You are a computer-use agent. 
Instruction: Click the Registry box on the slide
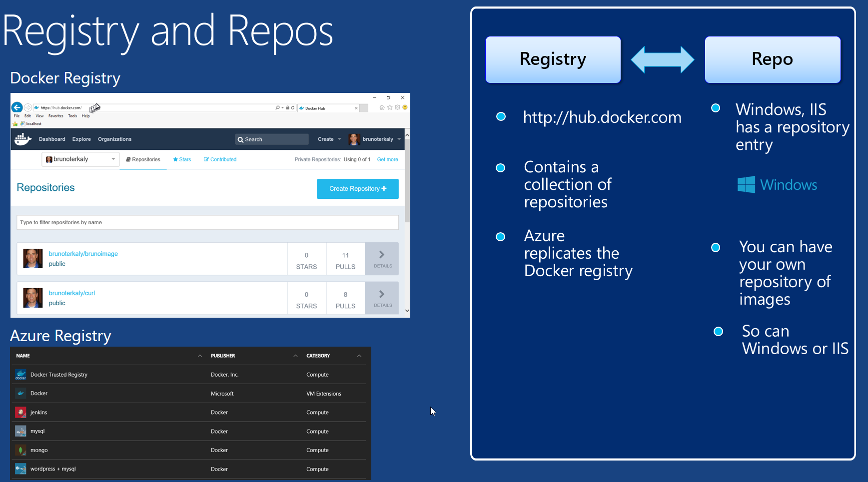point(553,59)
